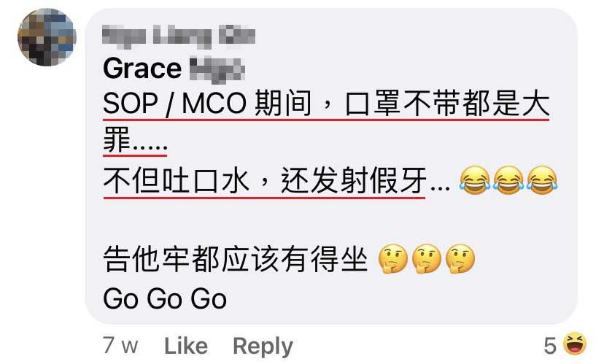Click the "Go Go Go" text
This screenshot has width=604, height=364.
pos(165,299)
